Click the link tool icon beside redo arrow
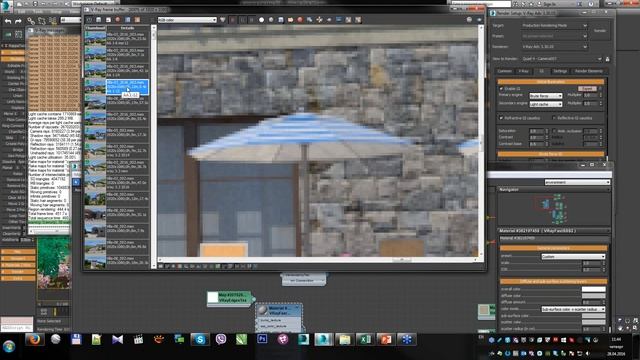Screen dimensions: 640x360 (31, 21)
